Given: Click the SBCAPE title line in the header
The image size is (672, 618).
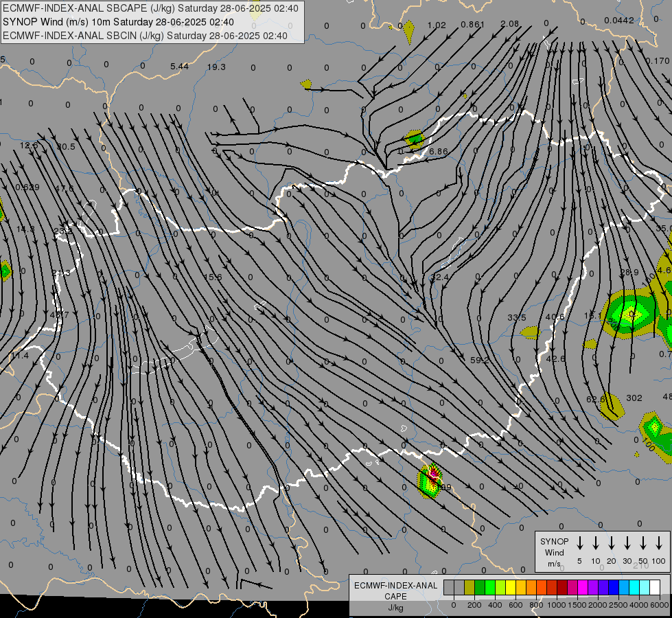Looking at the screenshot, I should pyautogui.click(x=150, y=8).
